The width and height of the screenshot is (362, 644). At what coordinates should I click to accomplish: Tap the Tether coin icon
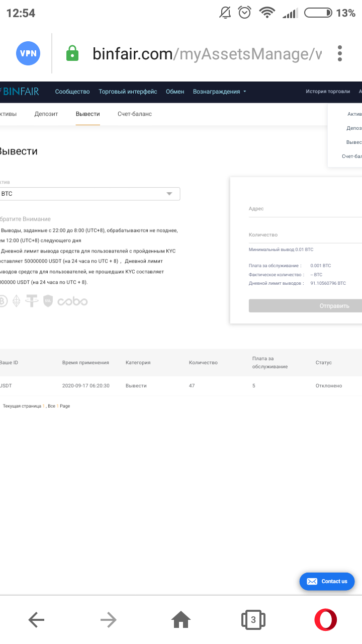point(32,301)
